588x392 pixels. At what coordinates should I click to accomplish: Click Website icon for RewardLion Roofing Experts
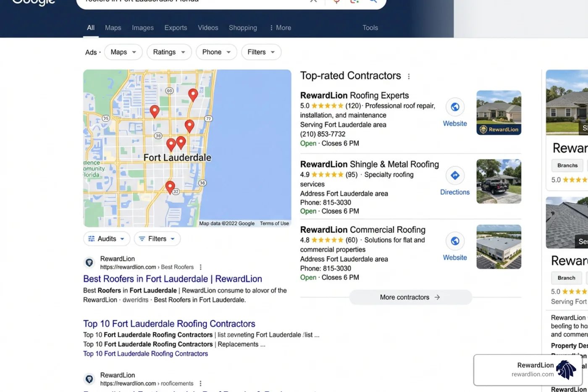tap(455, 107)
